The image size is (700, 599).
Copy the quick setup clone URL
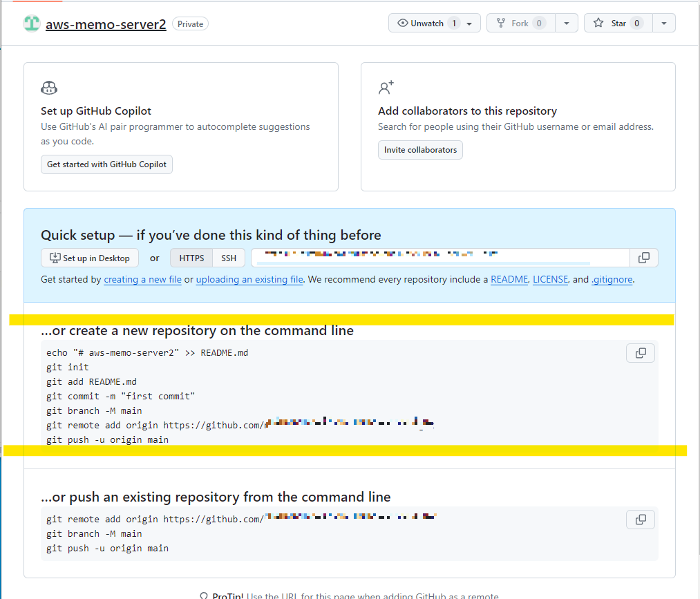point(644,258)
